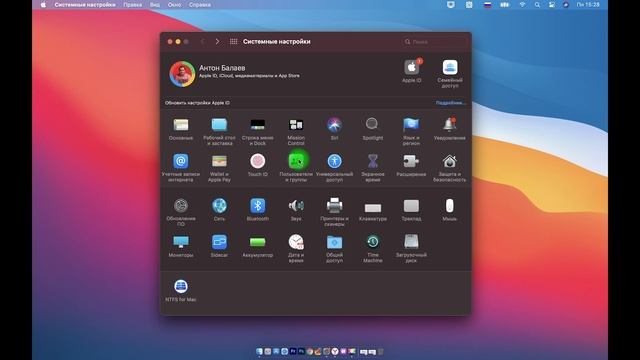The width and height of the screenshot is (640, 360).
Task: Open the Справка menu
Action: click(x=200, y=5)
